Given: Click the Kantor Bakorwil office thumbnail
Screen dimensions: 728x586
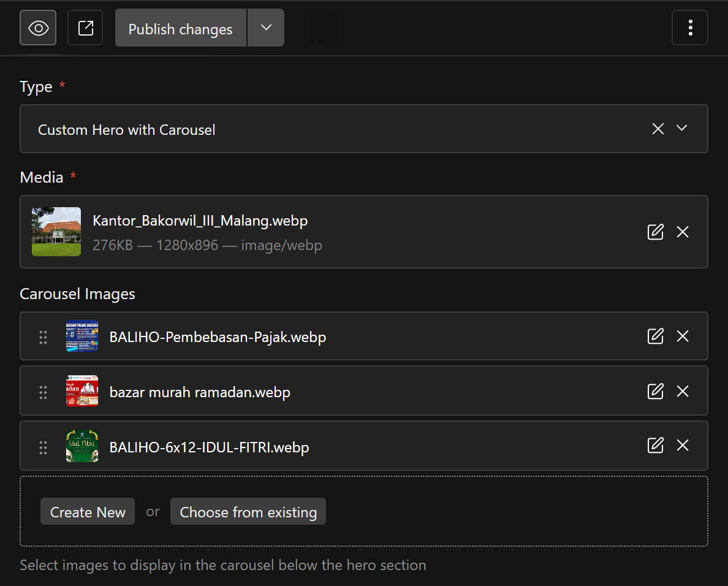Looking at the screenshot, I should [56, 232].
